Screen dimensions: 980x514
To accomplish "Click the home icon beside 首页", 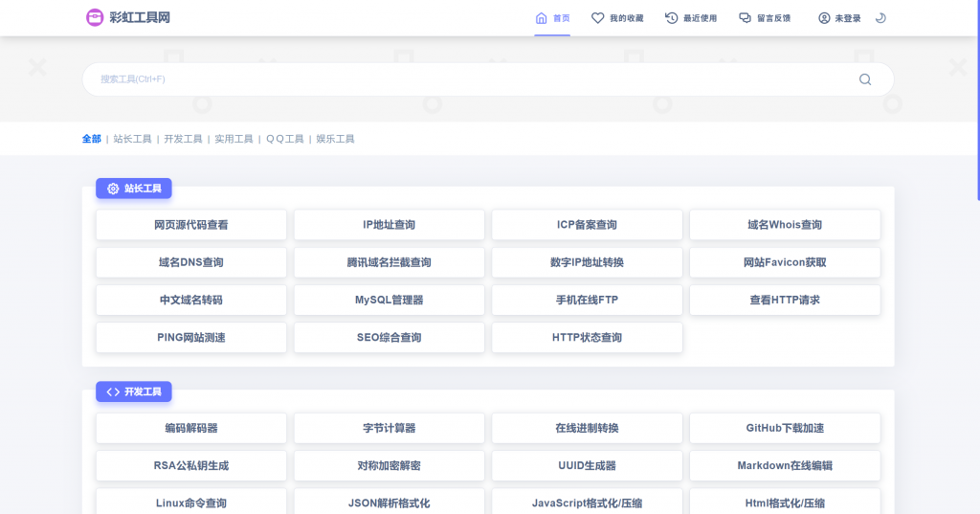I will click(x=542, y=18).
